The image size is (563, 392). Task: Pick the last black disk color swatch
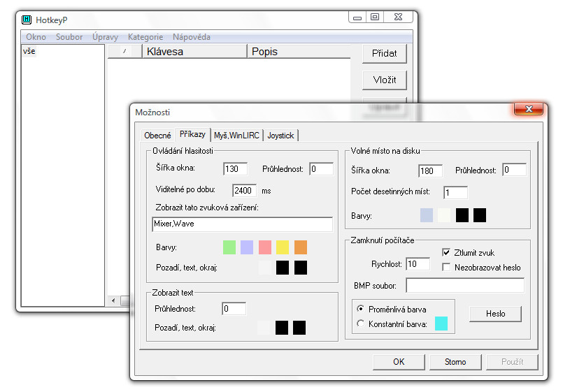click(480, 215)
